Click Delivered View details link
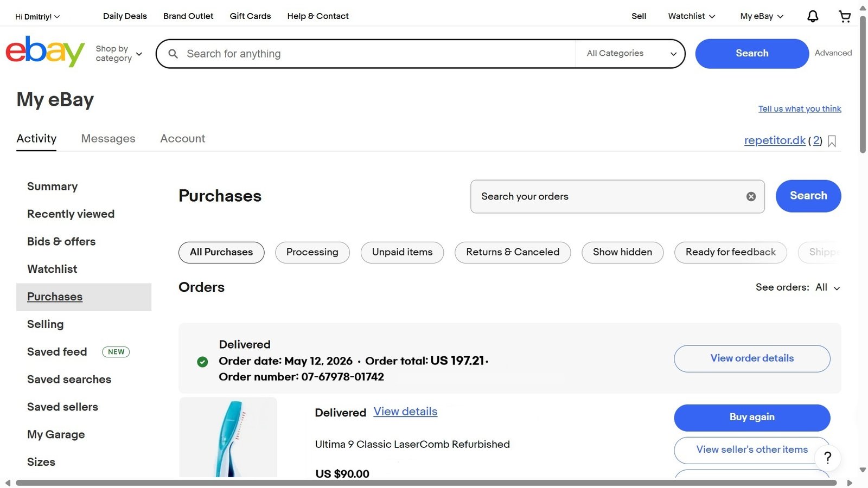The image size is (868, 488). pyautogui.click(x=405, y=412)
